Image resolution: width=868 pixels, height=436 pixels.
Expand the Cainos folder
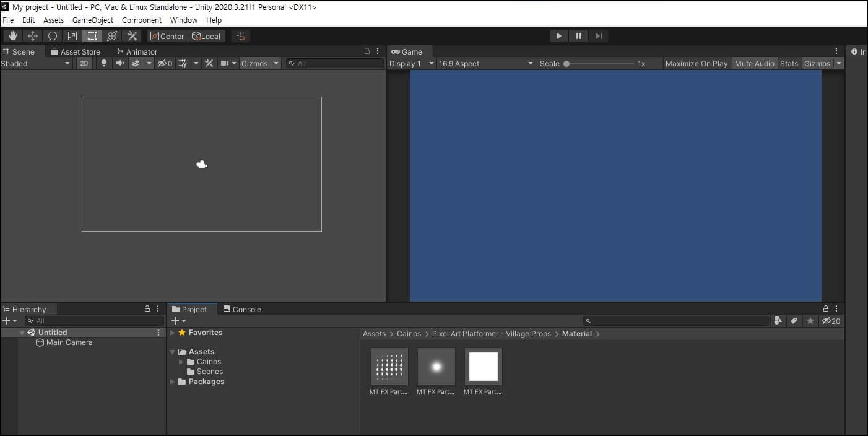[x=181, y=362]
